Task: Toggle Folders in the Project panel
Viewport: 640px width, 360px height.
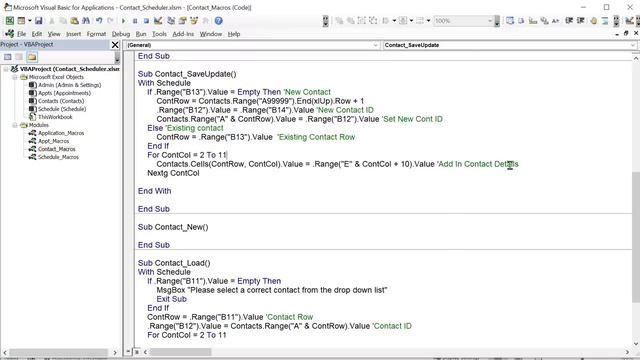Action: coord(32,57)
